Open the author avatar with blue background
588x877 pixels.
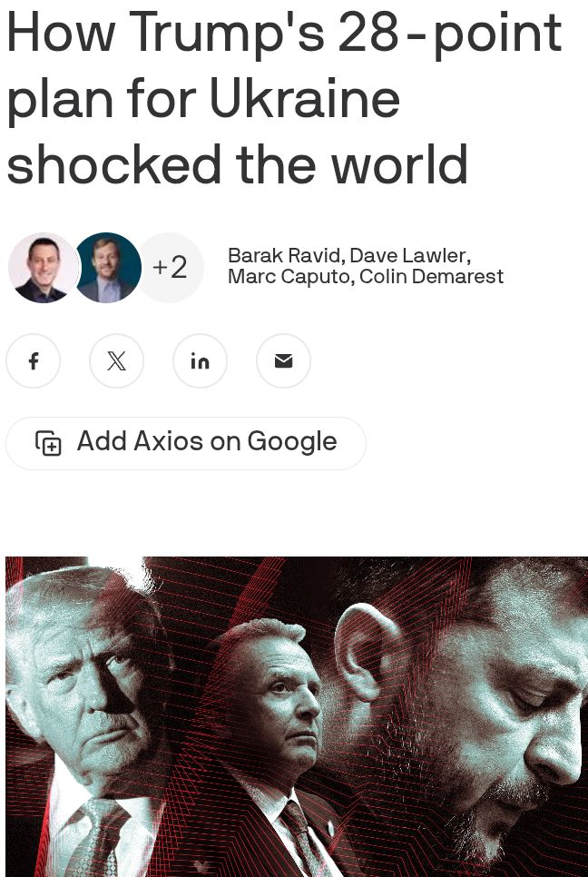click(107, 267)
